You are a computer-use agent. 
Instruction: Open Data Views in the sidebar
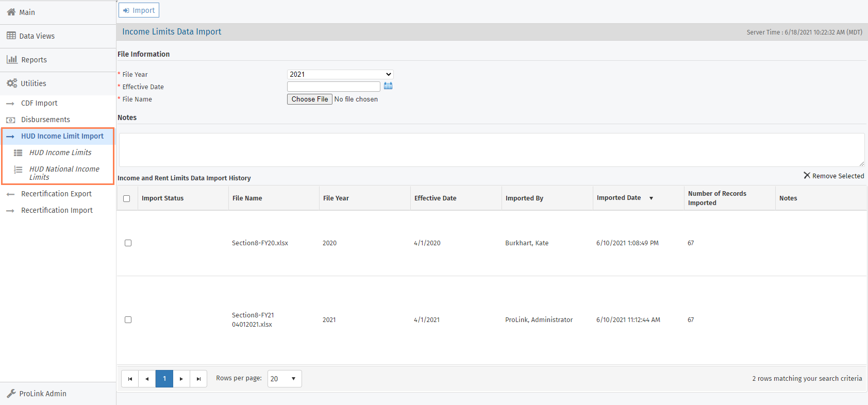click(37, 36)
